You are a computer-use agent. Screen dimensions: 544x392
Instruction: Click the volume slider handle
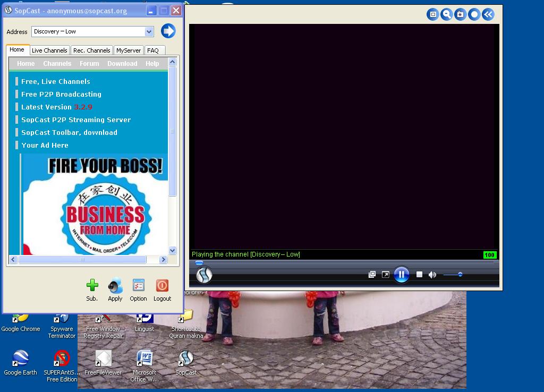coord(460,275)
